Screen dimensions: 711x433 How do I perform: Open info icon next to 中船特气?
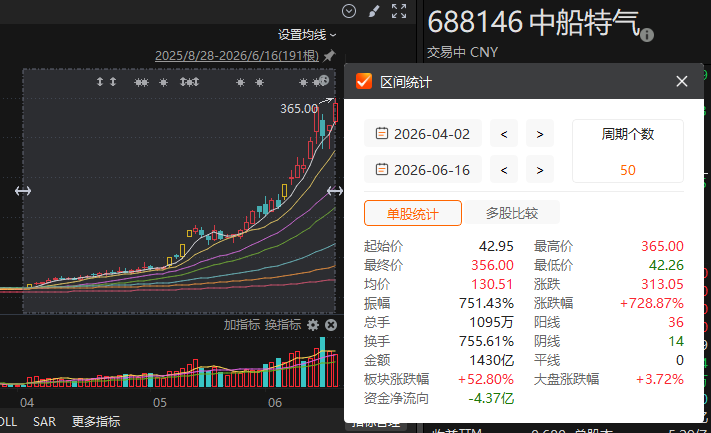(x=647, y=35)
